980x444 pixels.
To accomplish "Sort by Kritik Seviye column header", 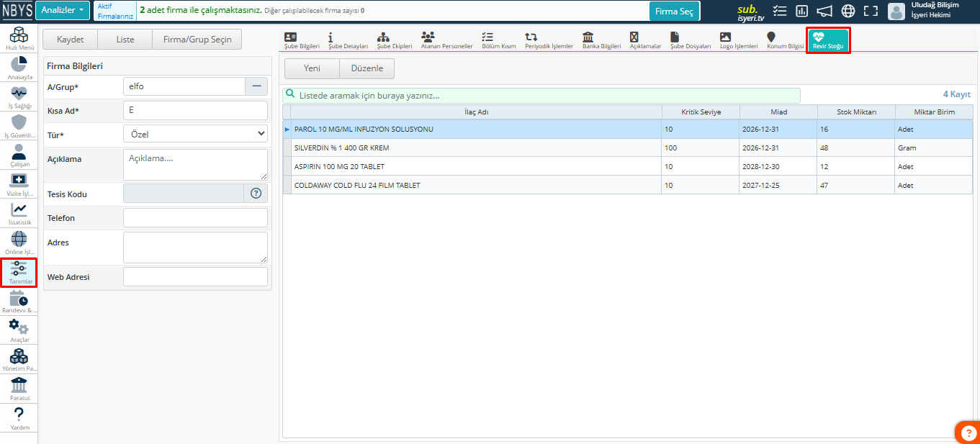I will pyautogui.click(x=701, y=112).
